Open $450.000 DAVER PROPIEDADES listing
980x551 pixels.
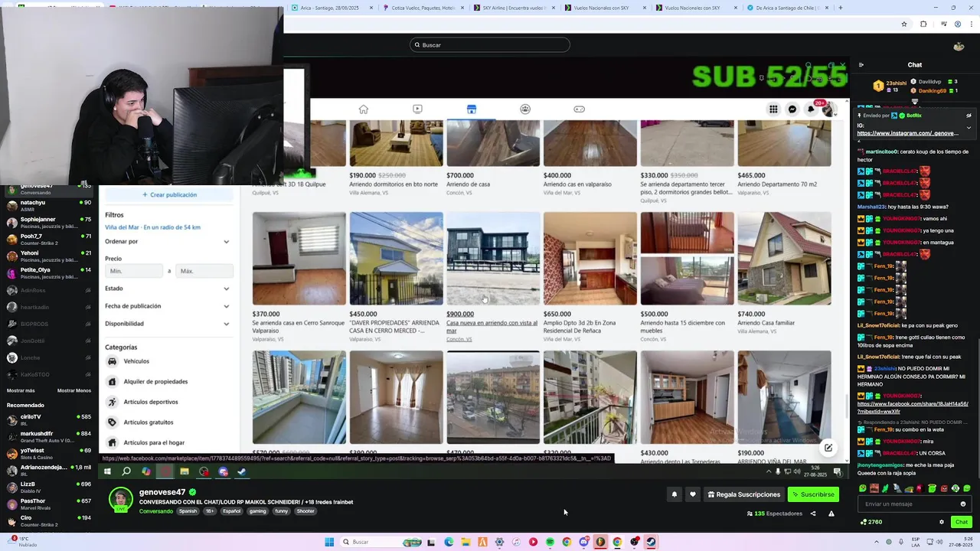coord(396,276)
